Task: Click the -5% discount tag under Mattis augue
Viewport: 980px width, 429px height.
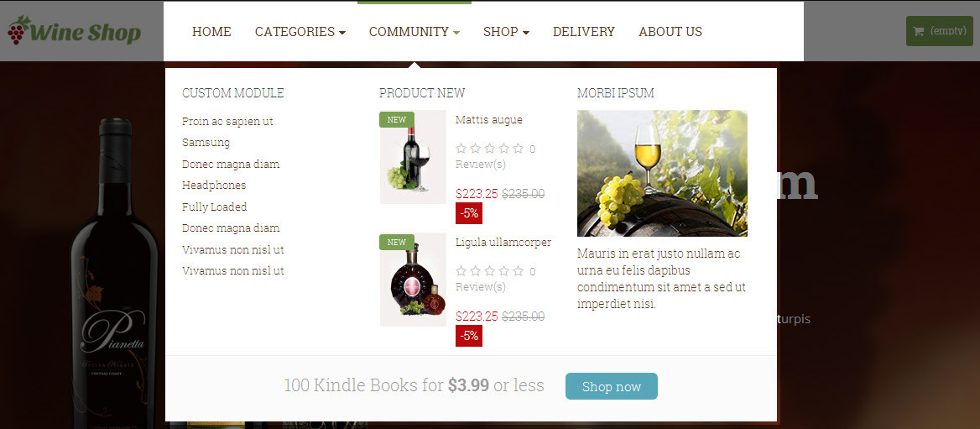Action: click(469, 212)
